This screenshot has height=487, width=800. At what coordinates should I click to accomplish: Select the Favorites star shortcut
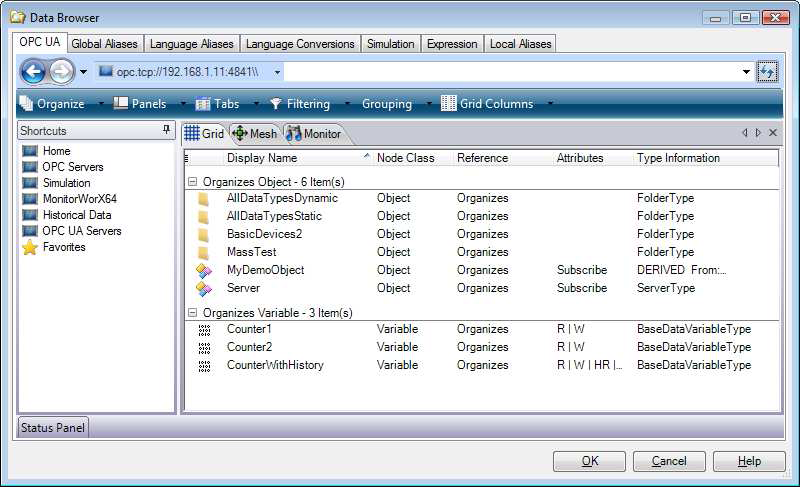pos(30,247)
